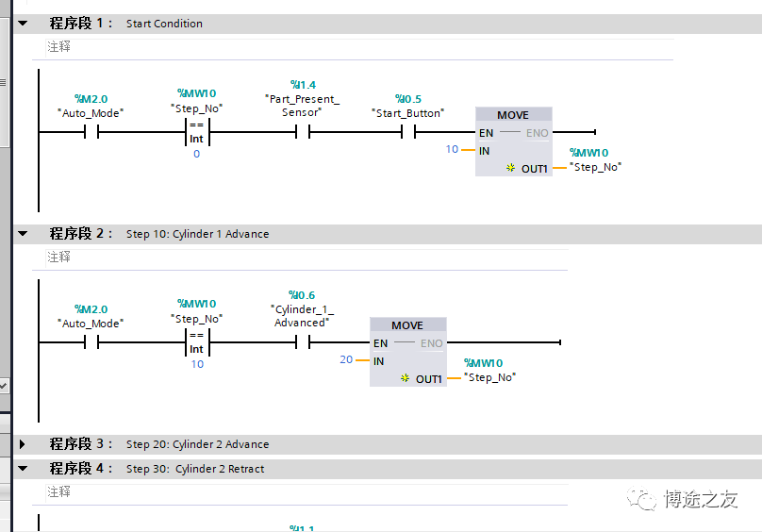This screenshot has height=532, width=762.
Task: Click the OUT1 star icon in network 1 MOVE
Action: tap(510, 168)
